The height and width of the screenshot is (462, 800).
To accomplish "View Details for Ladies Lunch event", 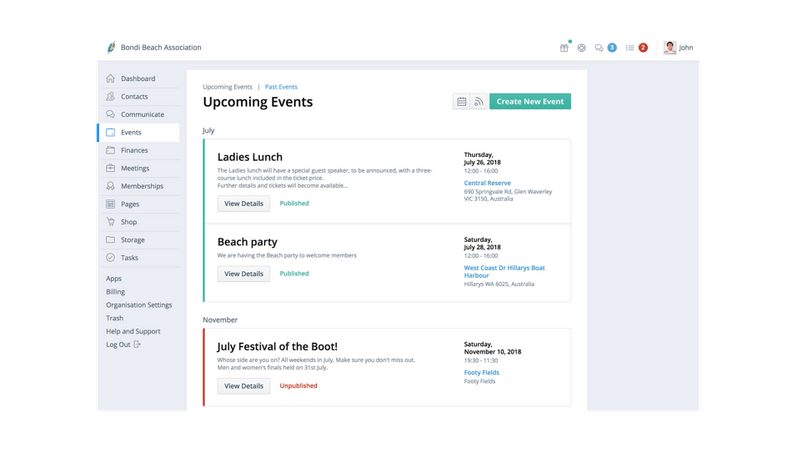I will [244, 203].
